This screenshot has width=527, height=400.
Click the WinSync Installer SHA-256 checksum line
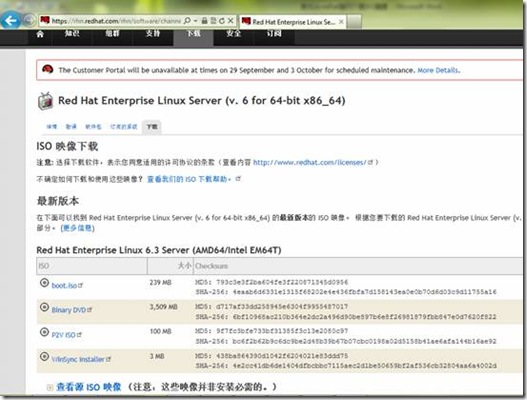point(346,366)
